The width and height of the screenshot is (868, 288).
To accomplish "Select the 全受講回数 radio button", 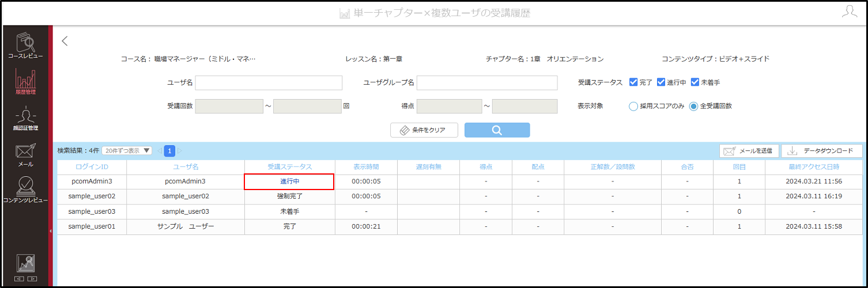I will coord(694,106).
